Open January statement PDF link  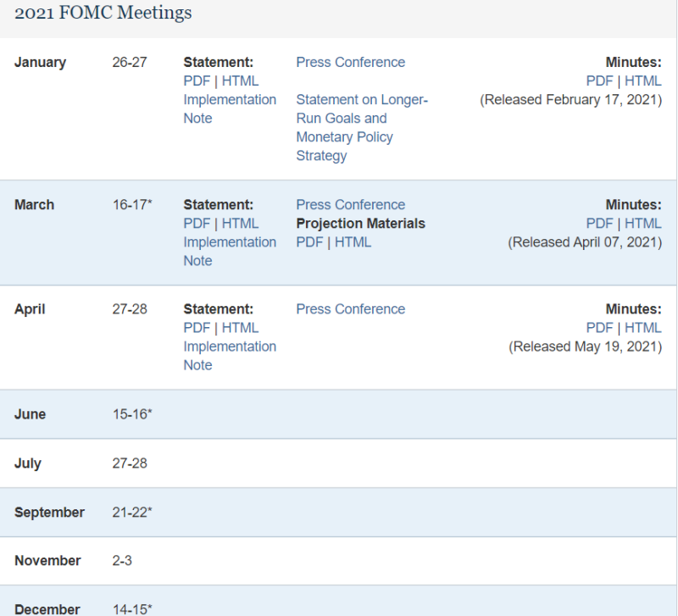(196, 81)
